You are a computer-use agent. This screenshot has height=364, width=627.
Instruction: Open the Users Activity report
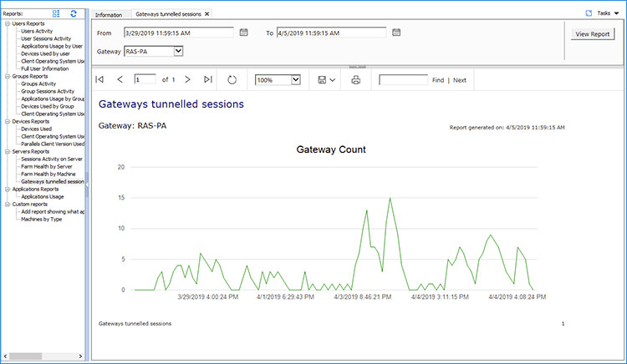pyautogui.click(x=37, y=31)
